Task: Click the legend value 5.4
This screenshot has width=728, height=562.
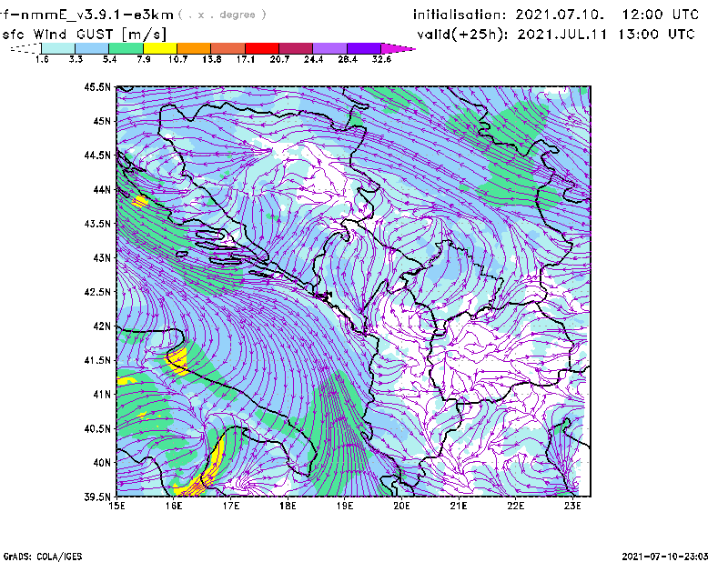Action: tap(109, 59)
